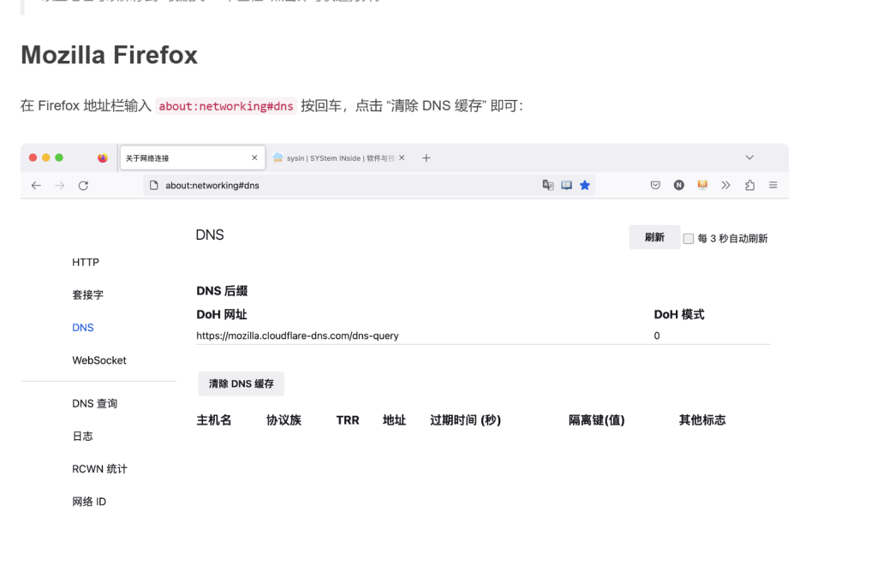Click the DNS 后缀 label
This screenshot has height=588, width=877.
pyautogui.click(x=222, y=291)
